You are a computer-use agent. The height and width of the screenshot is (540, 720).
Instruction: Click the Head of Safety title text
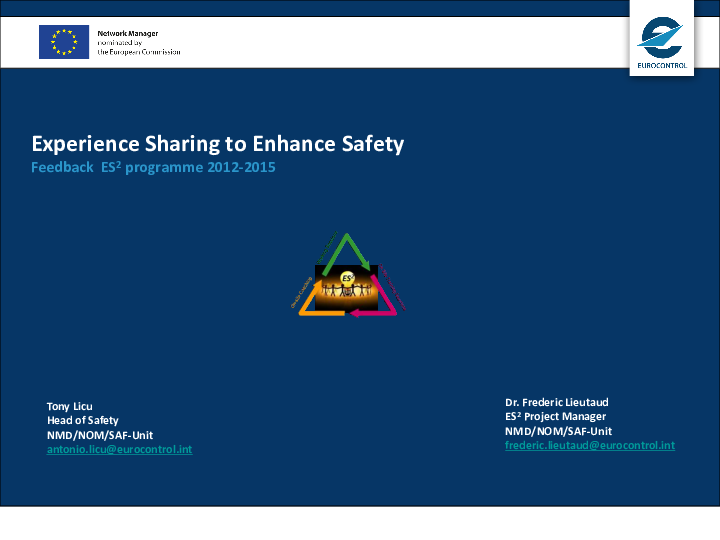82,421
